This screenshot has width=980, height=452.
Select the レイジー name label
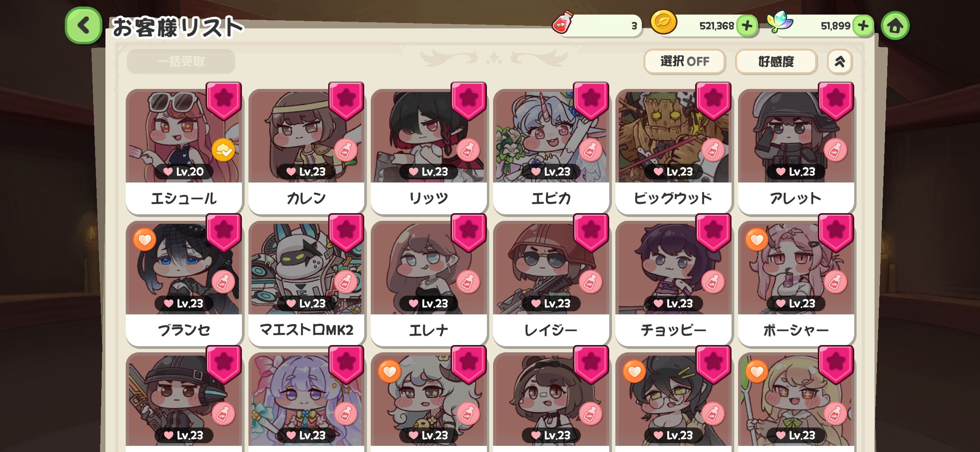(x=551, y=330)
